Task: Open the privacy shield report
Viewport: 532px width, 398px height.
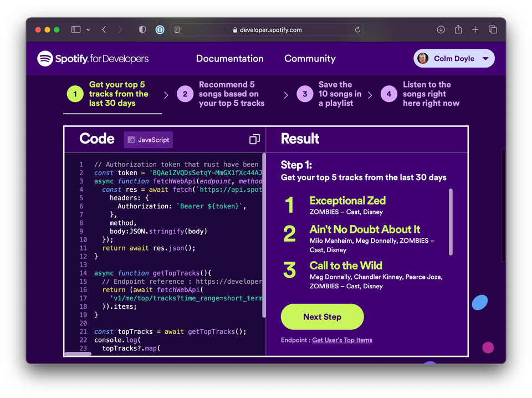Action: (x=142, y=30)
